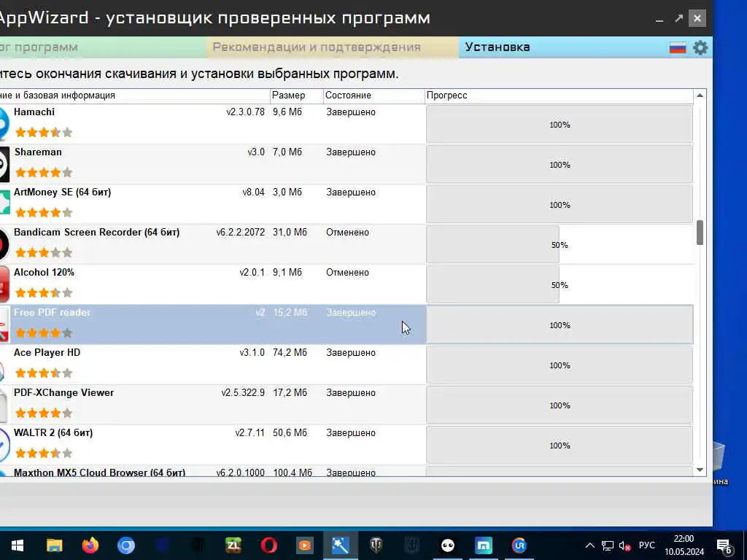This screenshot has height=560, width=747.
Task: Click the vertical scrollbar thumb
Action: coord(700,233)
